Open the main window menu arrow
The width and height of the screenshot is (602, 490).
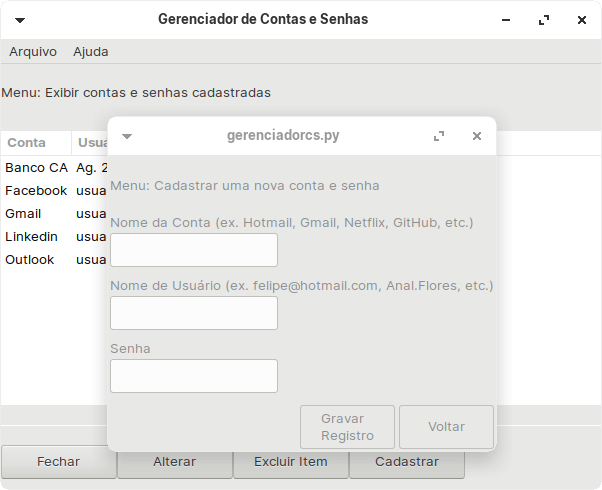click(x=20, y=20)
